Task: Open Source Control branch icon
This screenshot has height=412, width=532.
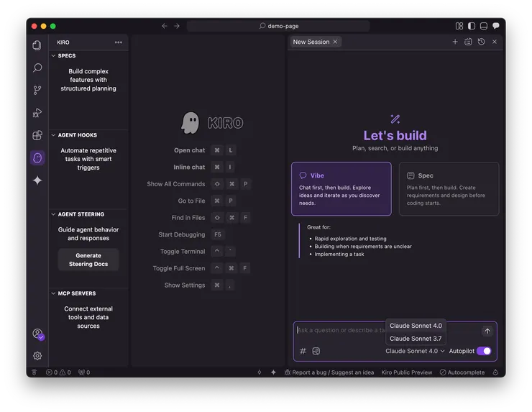Action: 37,90
